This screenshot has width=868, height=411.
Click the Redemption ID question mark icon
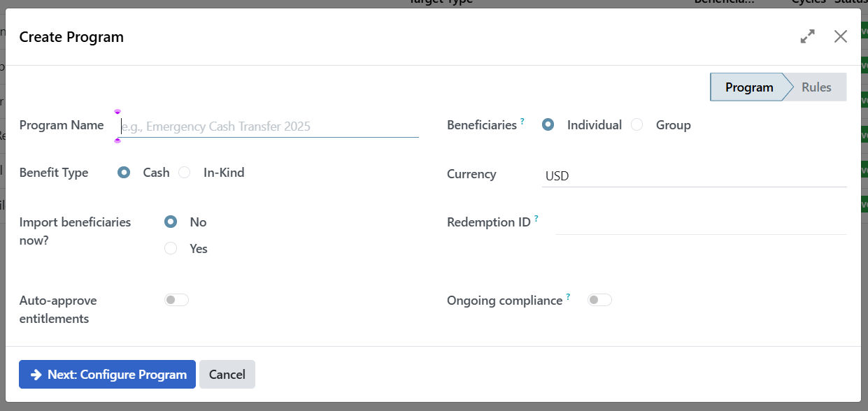536,217
